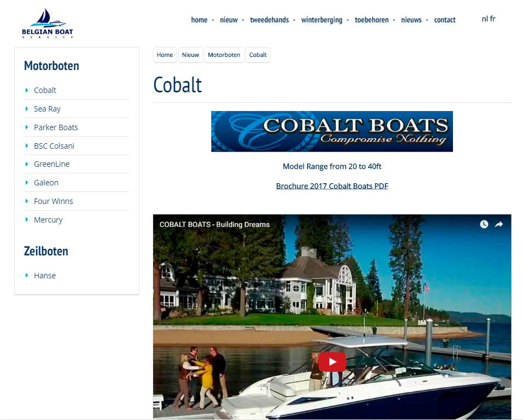Image resolution: width=523 pixels, height=420 pixels.
Task: Open the nieuws menu item
Action: pyautogui.click(x=411, y=20)
